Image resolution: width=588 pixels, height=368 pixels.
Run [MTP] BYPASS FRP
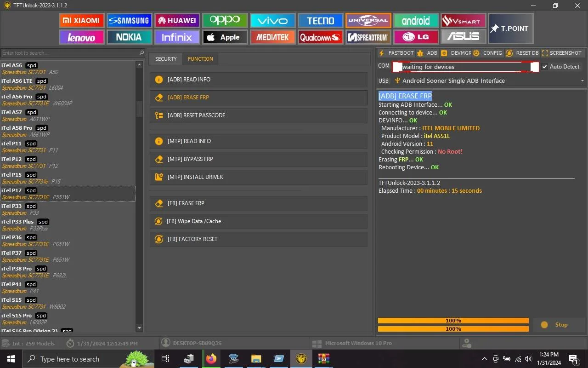coord(258,159)
